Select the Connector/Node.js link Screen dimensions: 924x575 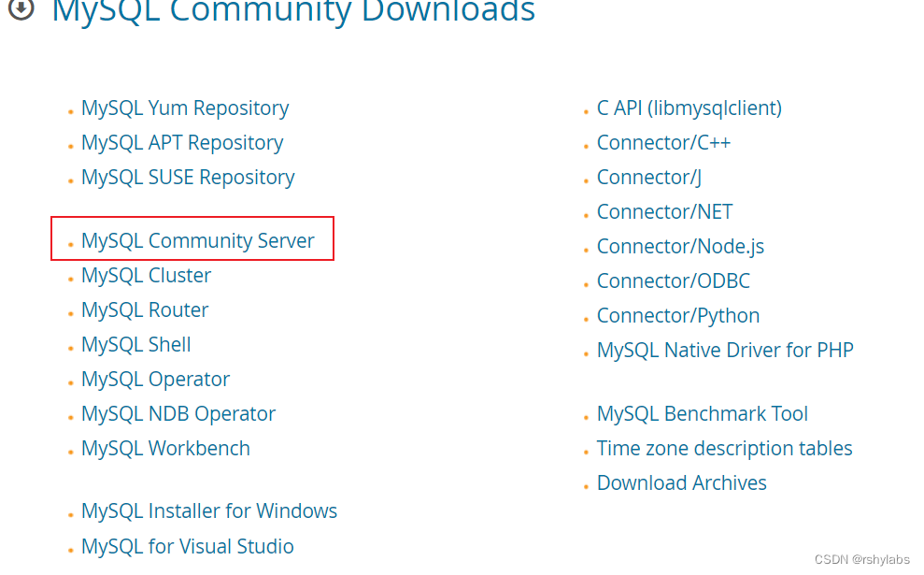681,247
